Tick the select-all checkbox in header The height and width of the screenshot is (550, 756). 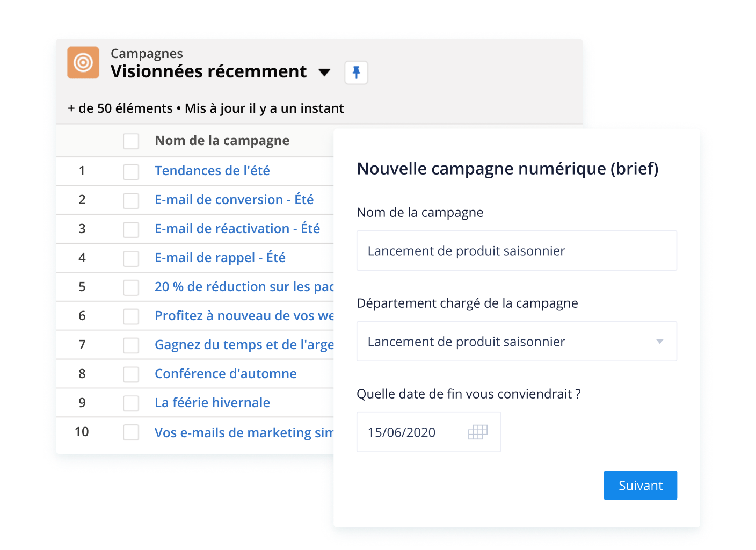[131, 141]
